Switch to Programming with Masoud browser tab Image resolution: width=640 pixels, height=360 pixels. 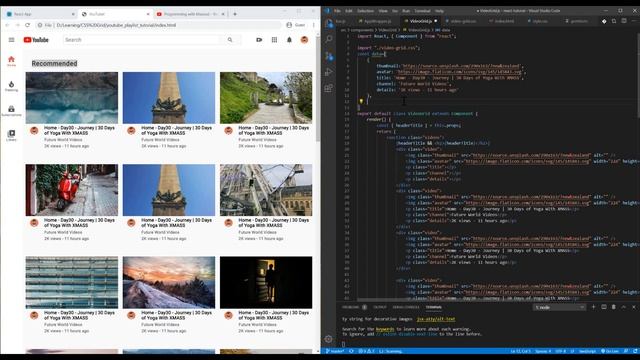[x=191, y=14]
